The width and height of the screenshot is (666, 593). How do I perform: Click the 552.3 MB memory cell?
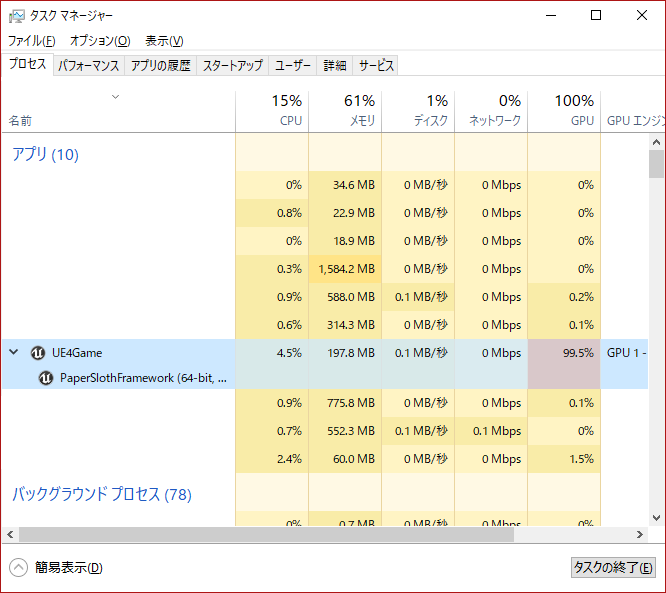coord(345,431)
